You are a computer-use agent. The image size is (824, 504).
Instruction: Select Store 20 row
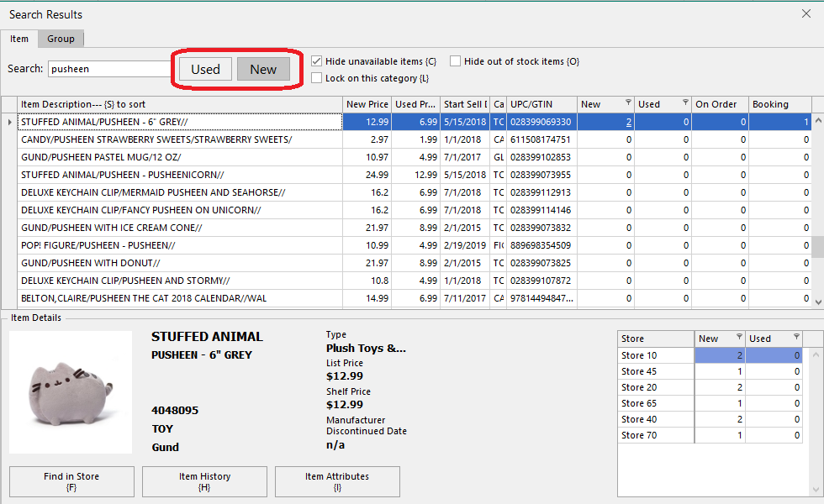pyautogui.click(x=710, y=387)
